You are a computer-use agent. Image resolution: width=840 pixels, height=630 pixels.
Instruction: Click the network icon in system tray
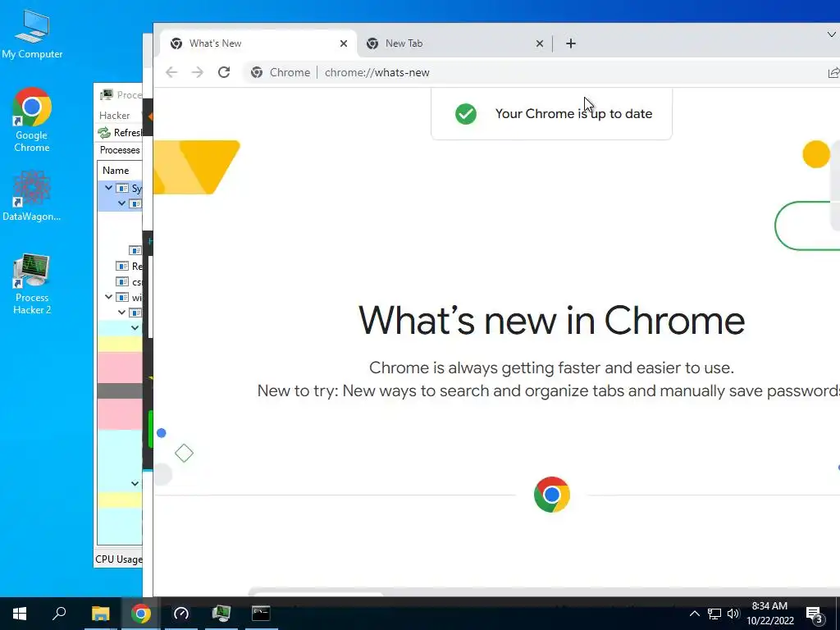[x=714, y=614]
